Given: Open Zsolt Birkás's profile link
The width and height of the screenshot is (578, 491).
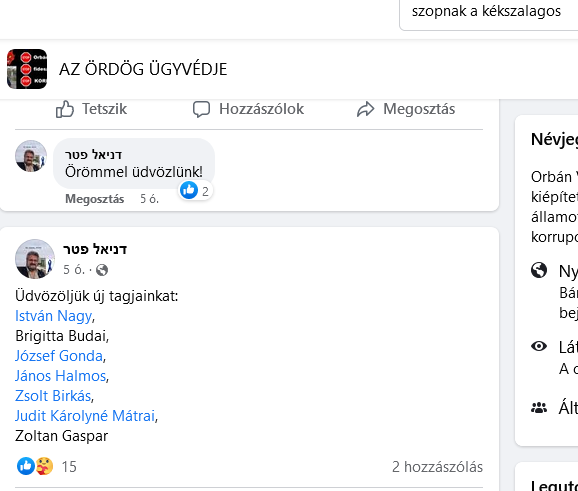Looking at the screenshot, I should (53, 396).
